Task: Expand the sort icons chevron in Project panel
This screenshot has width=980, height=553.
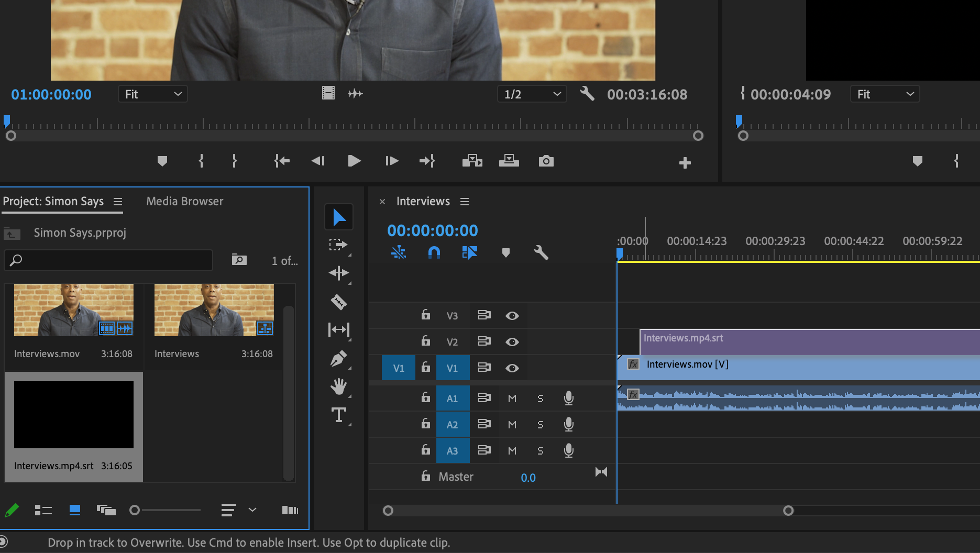Action: point(252,510)
